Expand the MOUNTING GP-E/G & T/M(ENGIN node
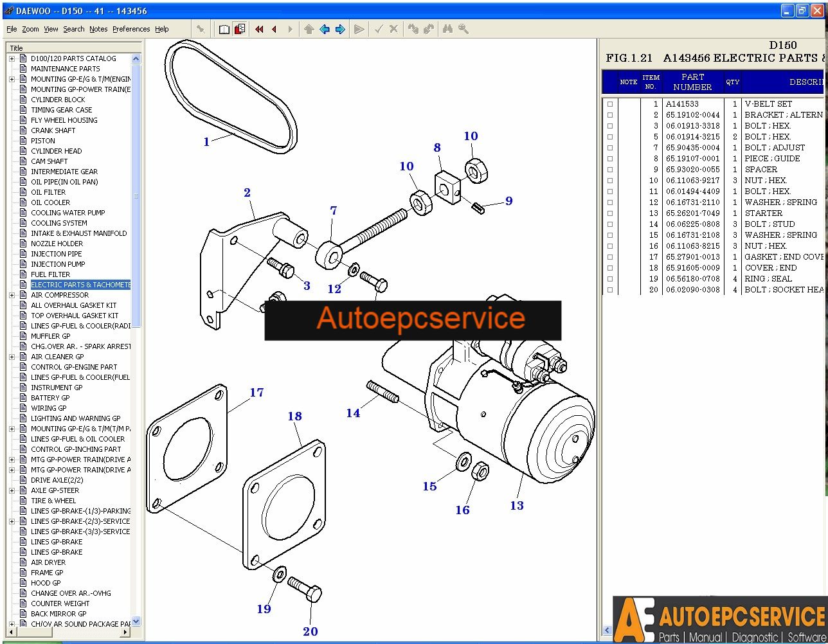This screenshot has height=644, width=828. tap(12, 79)
